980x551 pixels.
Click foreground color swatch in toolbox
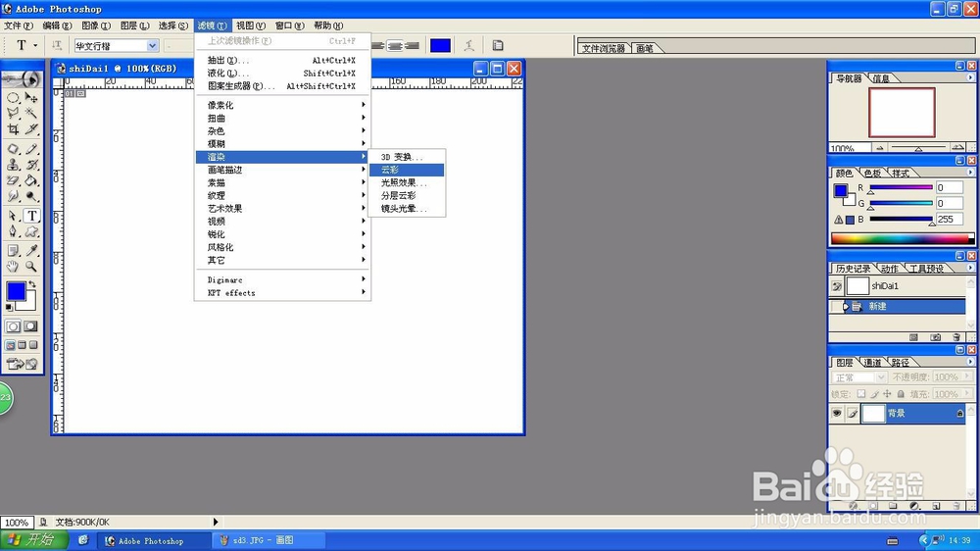[x=16, y=291]
